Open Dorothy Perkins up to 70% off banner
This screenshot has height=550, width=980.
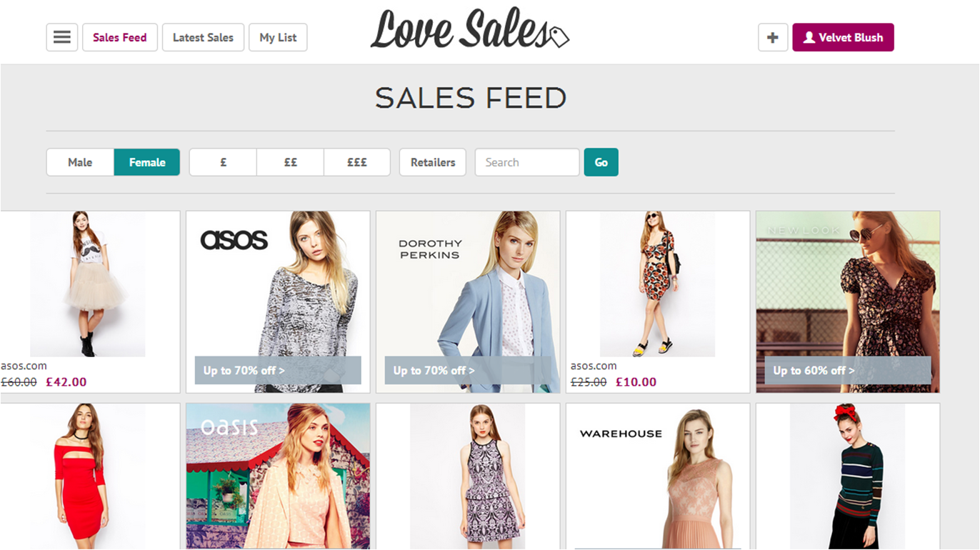point(468,371)
